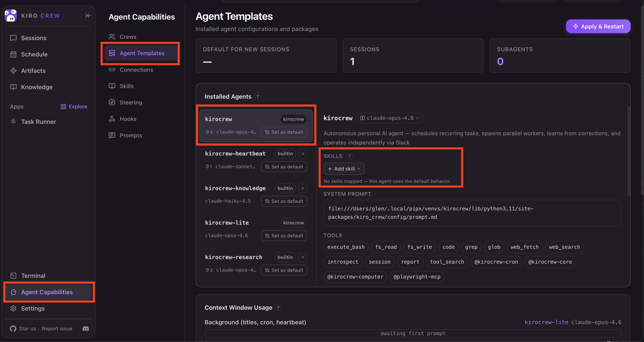Select the kirocrew-research agent name

[x=233, y=257]
